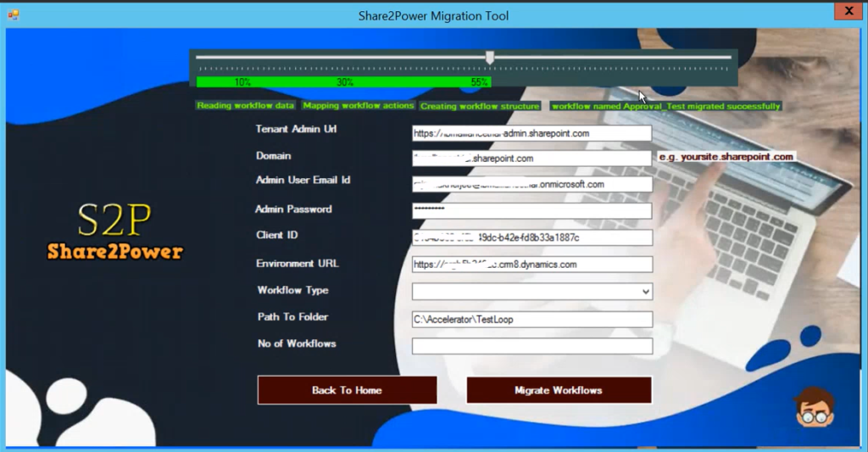The height and width of the screenshot is (452, 868).
Task: Click into the Client ID field
Action: [x=532, y=237]
